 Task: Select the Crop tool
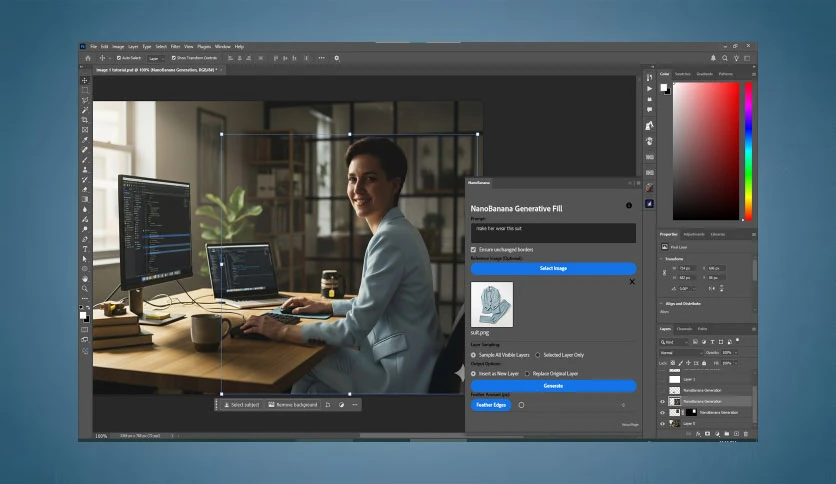tap(85, 120)
